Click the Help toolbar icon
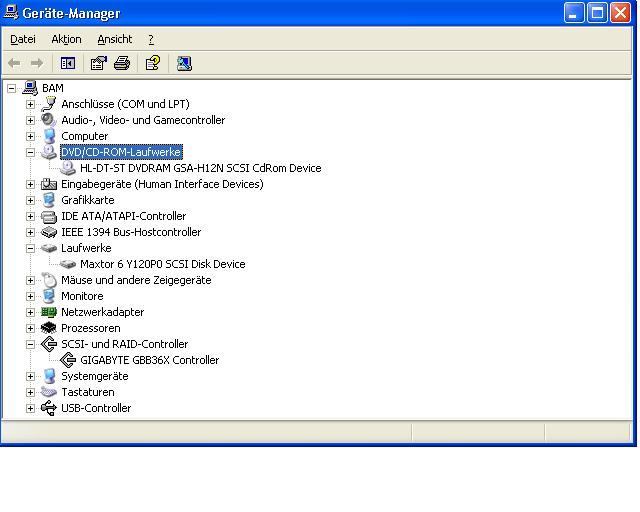The image size is (640, 512). (153, 63)
